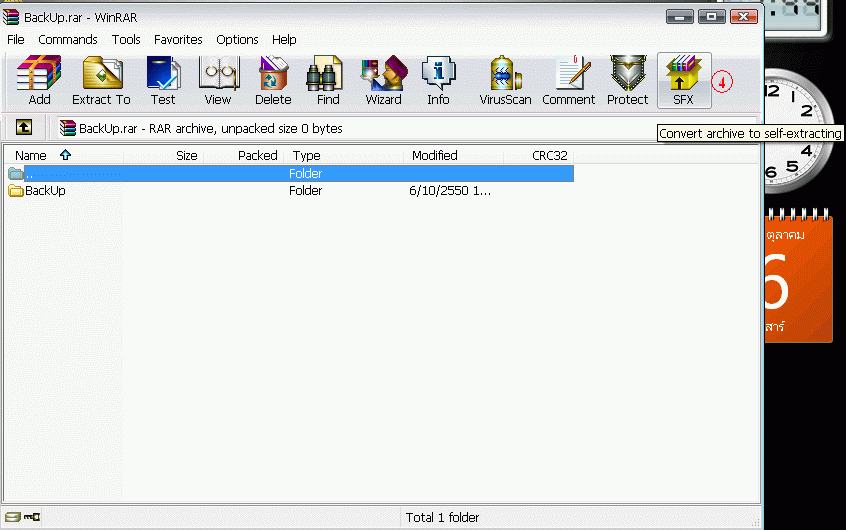Screen dimensions: 846x530
Task: Add an archive Comment
Action: click(x=569, y=81)
